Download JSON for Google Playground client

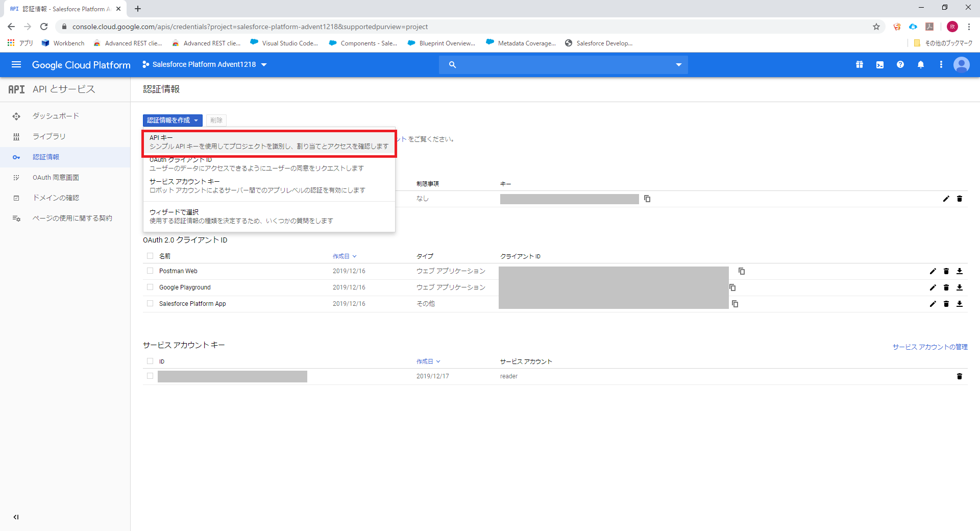click(x=960, y=287)
